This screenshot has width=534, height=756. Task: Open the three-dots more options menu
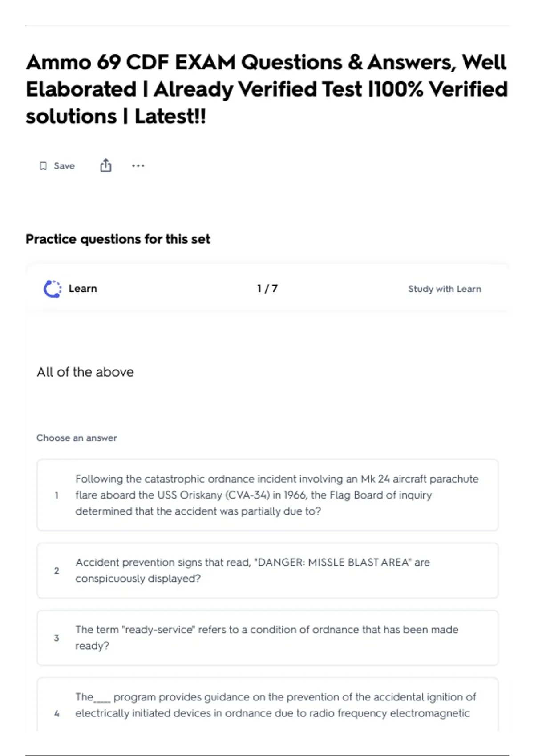click(138, 166)
